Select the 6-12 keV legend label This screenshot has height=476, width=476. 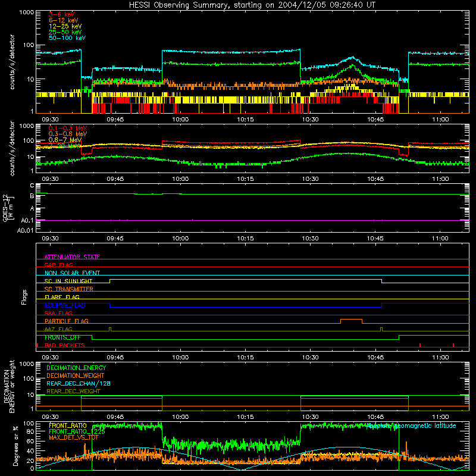64,20
